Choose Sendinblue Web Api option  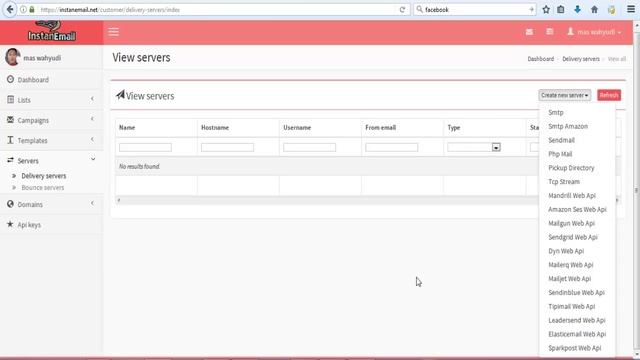coord(576,293)
